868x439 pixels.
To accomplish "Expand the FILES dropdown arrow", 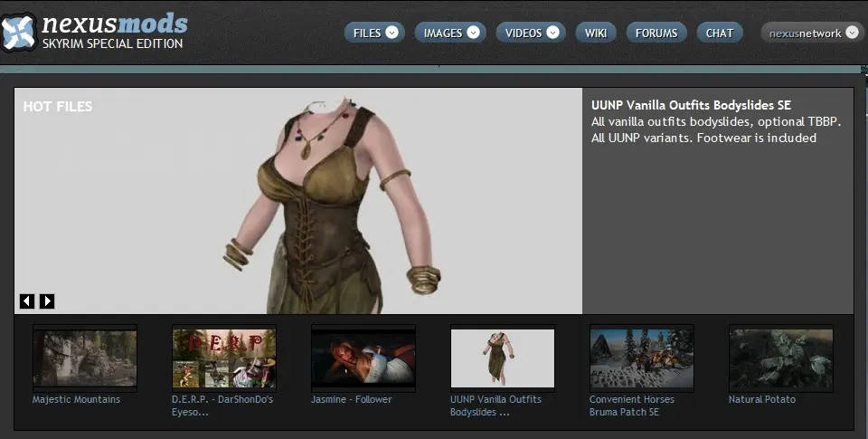I will click(x=392, y=33).
